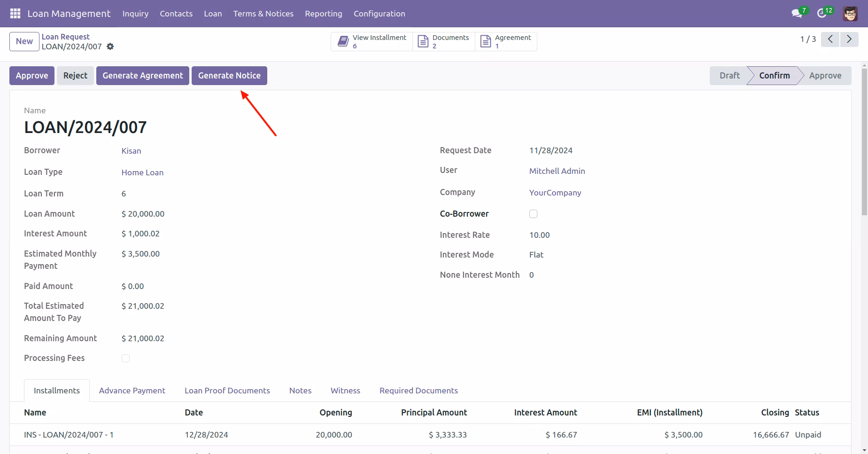Open the conversations messages icon
This screenshot has height=454, width=868.
tap(797, 14)
